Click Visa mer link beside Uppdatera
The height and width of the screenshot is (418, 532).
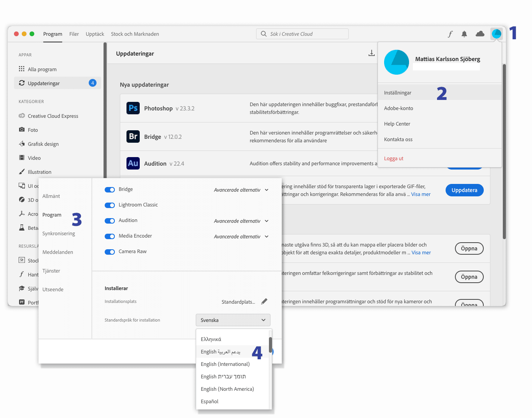421,194
